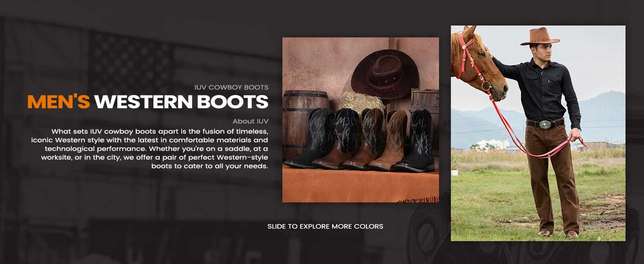Click the brown pants on the model
The width and height of the screenshot is (644, 264).
pos(553,176)
